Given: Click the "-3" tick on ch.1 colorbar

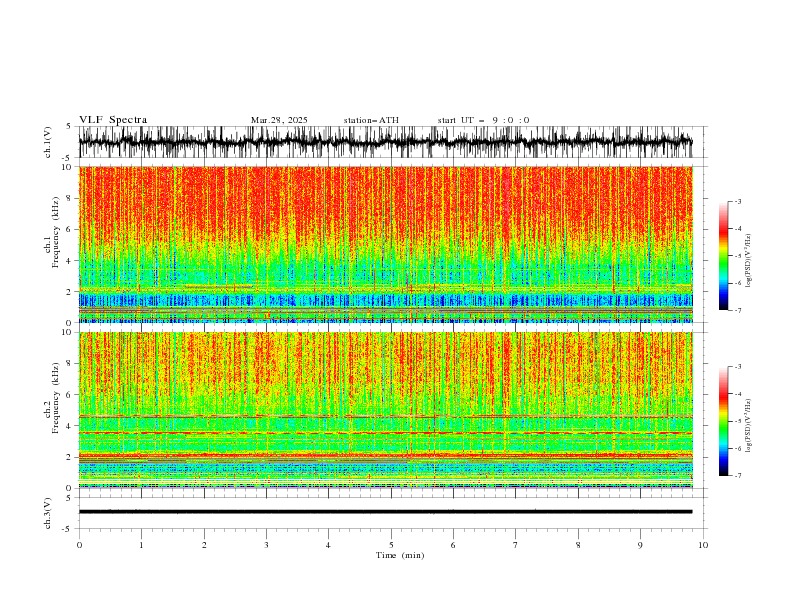Looking at the screenshot, I should [x=737, y=201].
